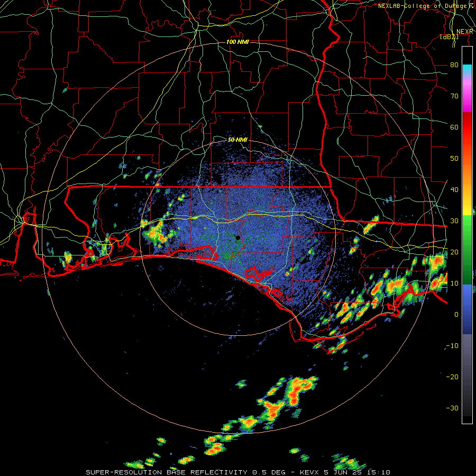
Task: Click the -20 label on dBZ scale
Action: click(452, 377)
